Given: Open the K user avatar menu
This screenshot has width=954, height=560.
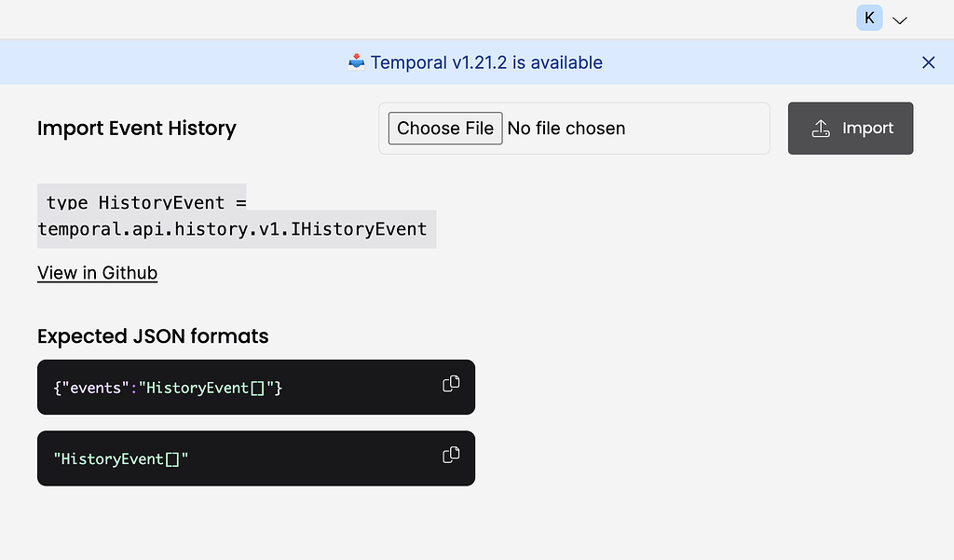Looking at the screenshot, I should [869, 18].
